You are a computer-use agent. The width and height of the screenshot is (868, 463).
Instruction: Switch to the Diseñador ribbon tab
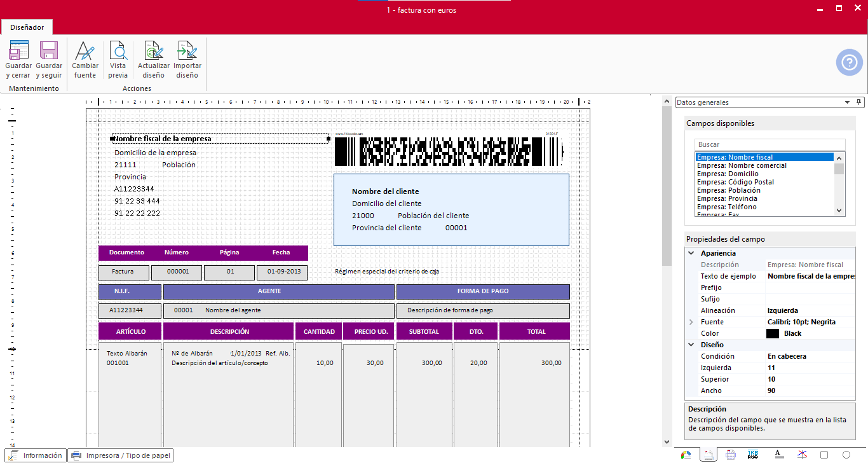[27, 27]
